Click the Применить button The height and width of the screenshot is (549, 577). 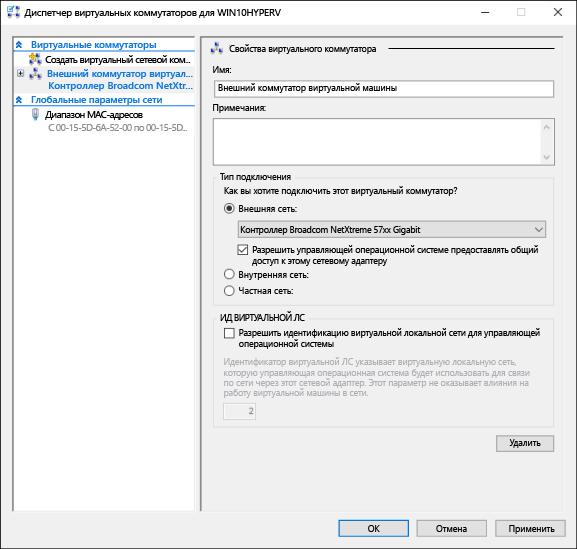(530, 528)
